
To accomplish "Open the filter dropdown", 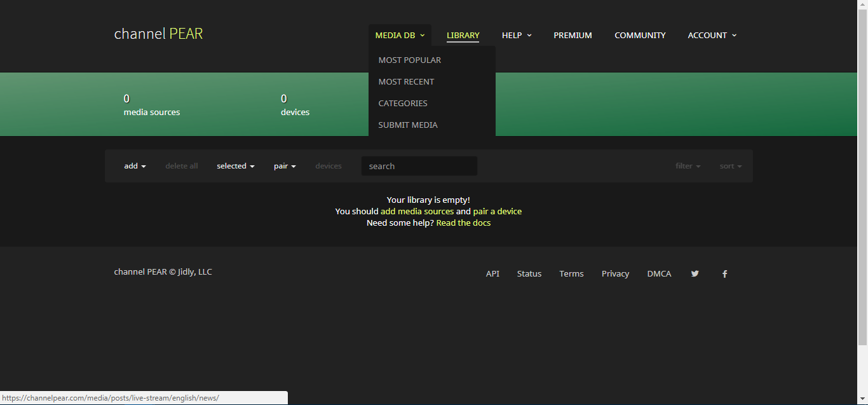I will (688, 166).
